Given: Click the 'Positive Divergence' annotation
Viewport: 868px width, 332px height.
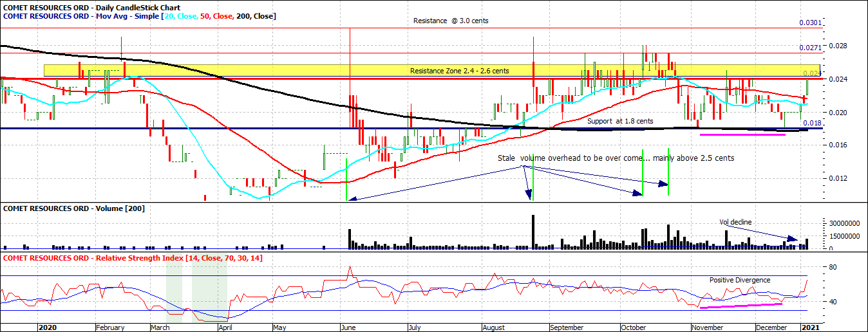Looking at the screenshot, I should (740, 280).
